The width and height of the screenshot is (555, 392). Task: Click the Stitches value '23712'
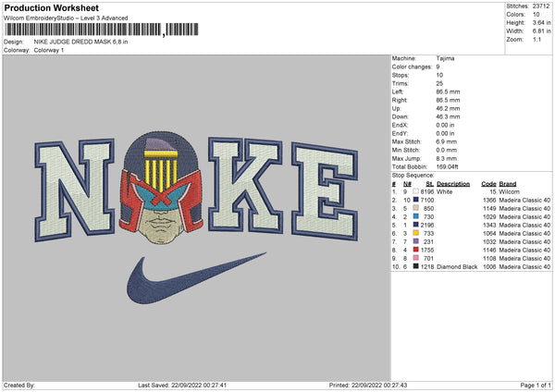pos(541,6)
